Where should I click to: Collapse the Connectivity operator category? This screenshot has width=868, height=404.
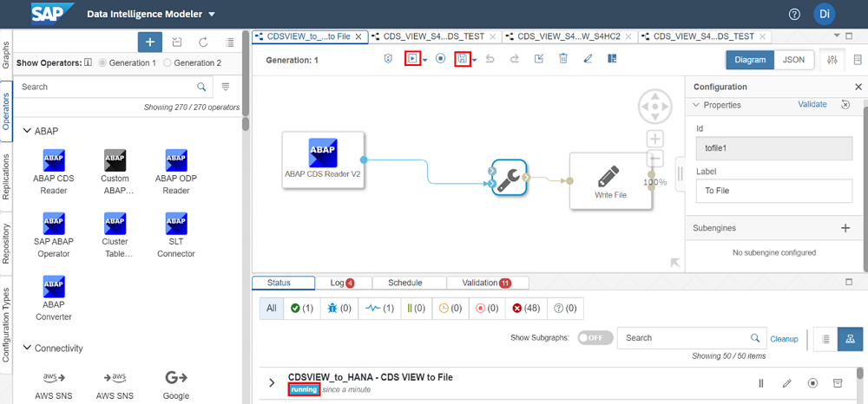pyautogui.click(x=27, y=349)
